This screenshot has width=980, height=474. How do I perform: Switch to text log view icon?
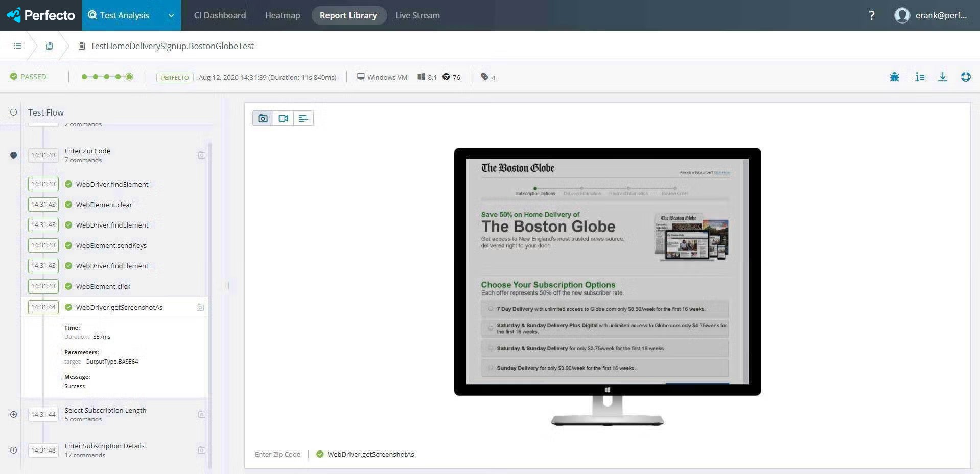(304, 118)
